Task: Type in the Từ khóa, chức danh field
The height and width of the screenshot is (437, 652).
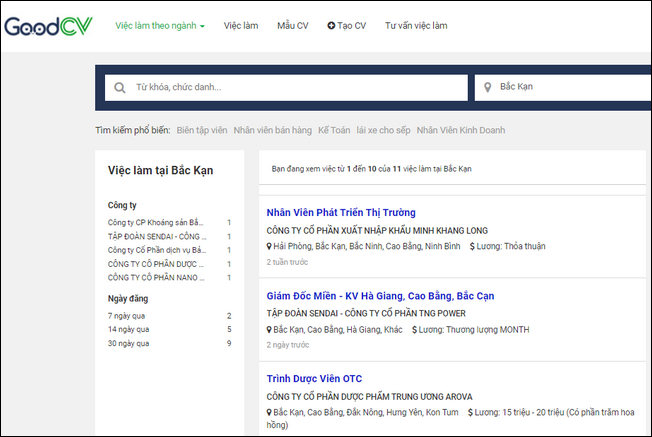Action: pyautogui.click(x=295, y=88)
